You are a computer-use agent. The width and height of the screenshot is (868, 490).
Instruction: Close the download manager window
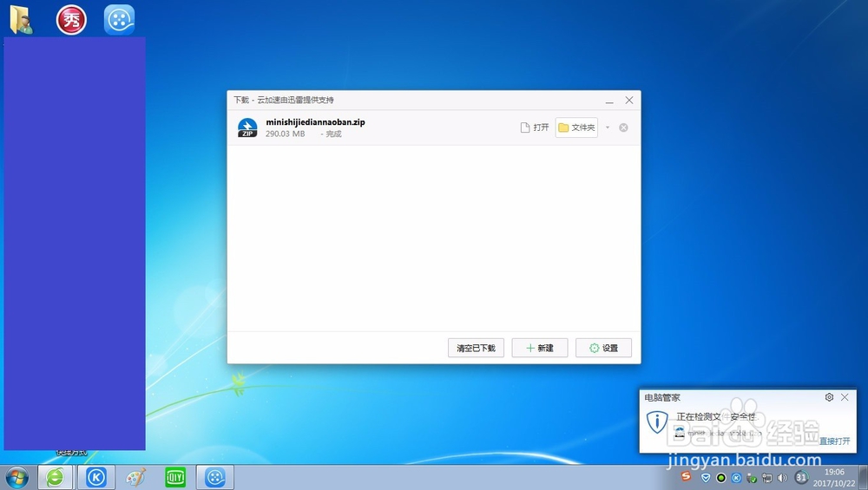(629, 100)
